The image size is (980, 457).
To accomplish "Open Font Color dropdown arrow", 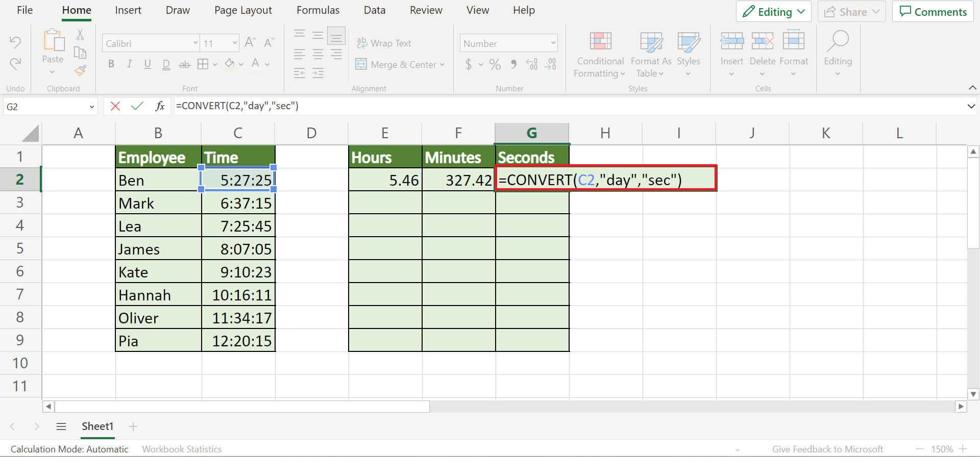I will [267, 64].
